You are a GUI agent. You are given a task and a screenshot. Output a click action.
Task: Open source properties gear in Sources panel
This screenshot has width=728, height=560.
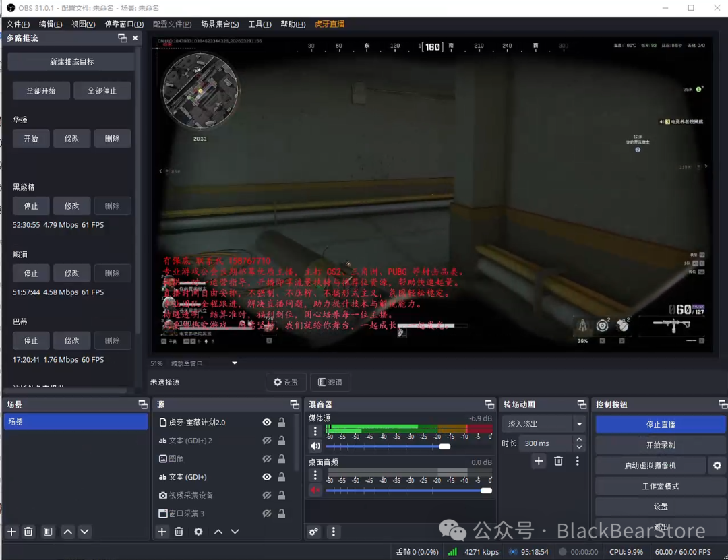point(198,532)
